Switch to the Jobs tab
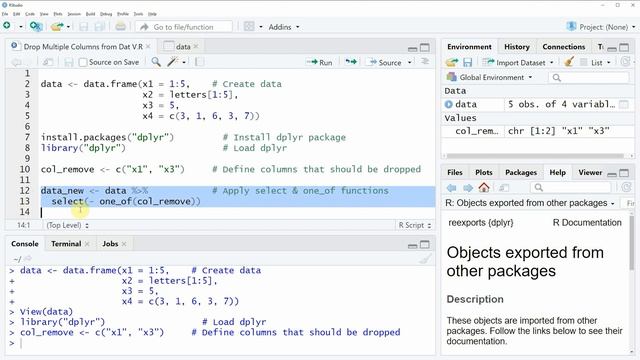640x360 pixels. tap(110, 244)
